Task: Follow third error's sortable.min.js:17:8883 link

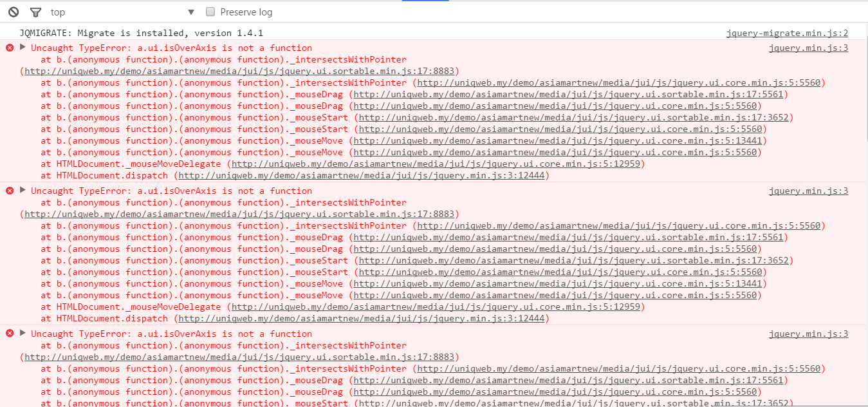Action: tap(239, 357)
